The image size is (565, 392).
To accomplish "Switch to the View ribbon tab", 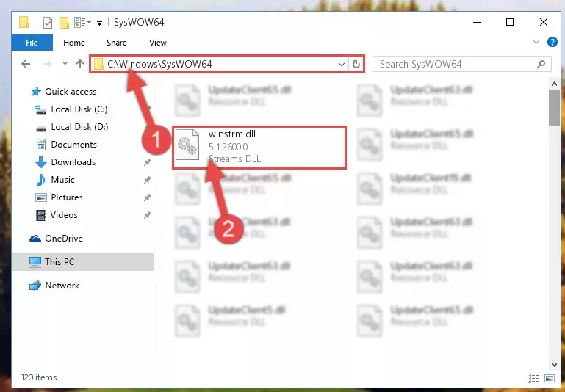I will (158, 43).
